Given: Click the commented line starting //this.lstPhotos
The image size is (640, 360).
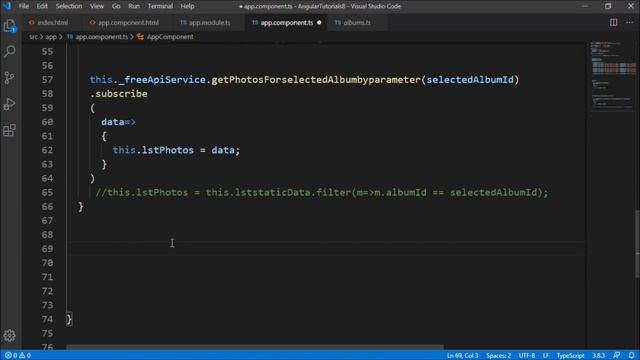Looking at the screenshot, I should [322, 192].
